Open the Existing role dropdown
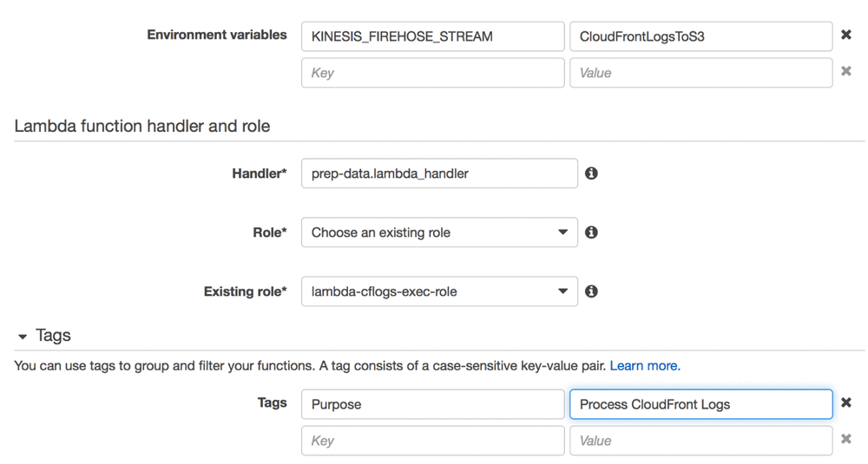The height and width of the screenshot is (464, 868). pyautogui.click(x=438, y=291)
